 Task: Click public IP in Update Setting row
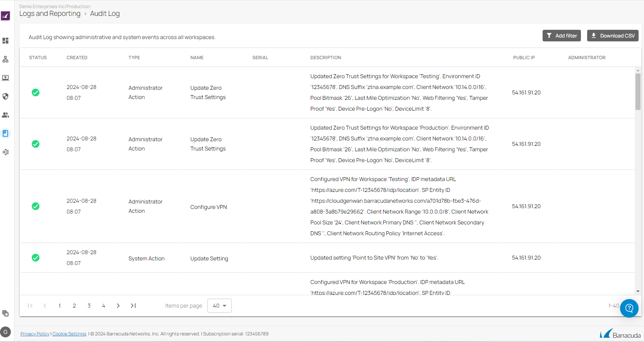pyautogui.click(x=526, y=258)
